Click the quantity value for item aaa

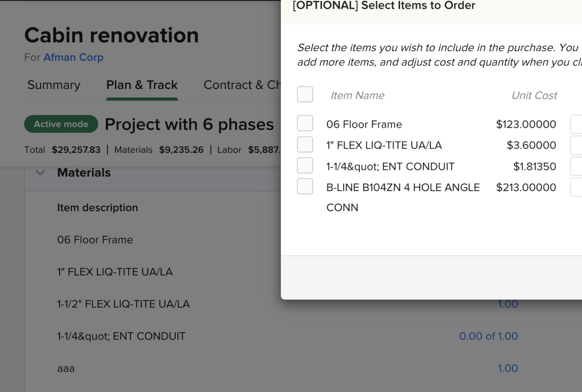click(507, 368)
